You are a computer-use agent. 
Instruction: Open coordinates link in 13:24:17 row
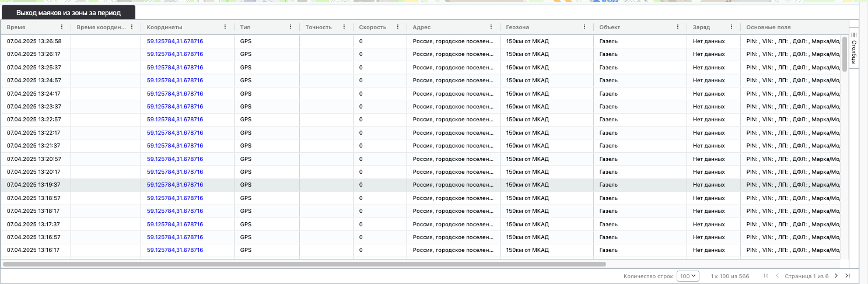coord(175,93)
